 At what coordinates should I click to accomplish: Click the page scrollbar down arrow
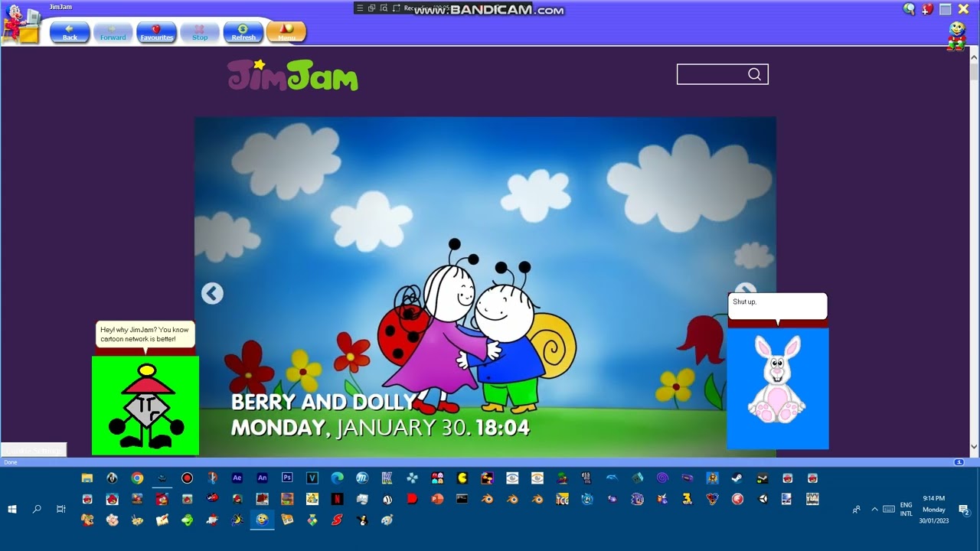[974, 446]
